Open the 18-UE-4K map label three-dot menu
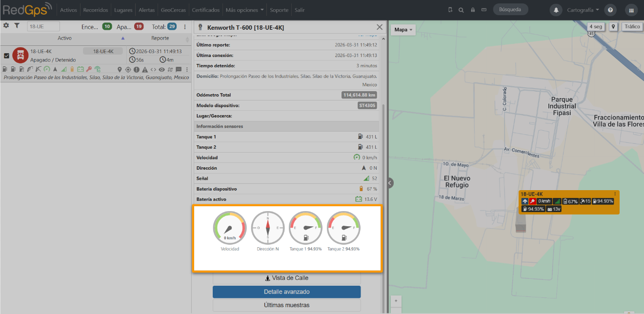 (615, 194)
